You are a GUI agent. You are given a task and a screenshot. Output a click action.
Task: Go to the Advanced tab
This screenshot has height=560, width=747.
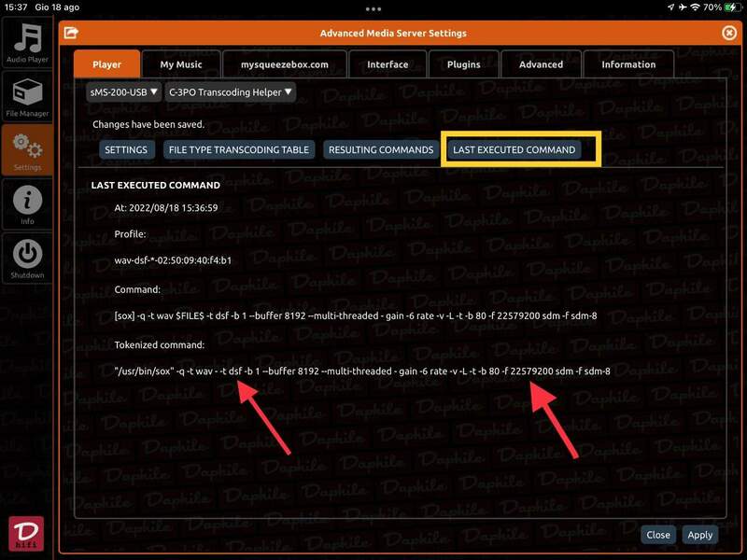pos(542,64)
